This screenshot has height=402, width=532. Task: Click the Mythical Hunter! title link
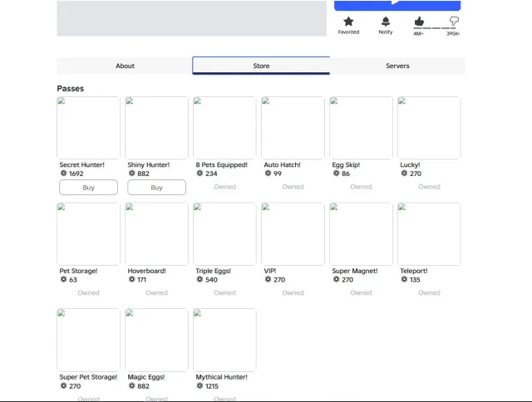click(222, 377)
